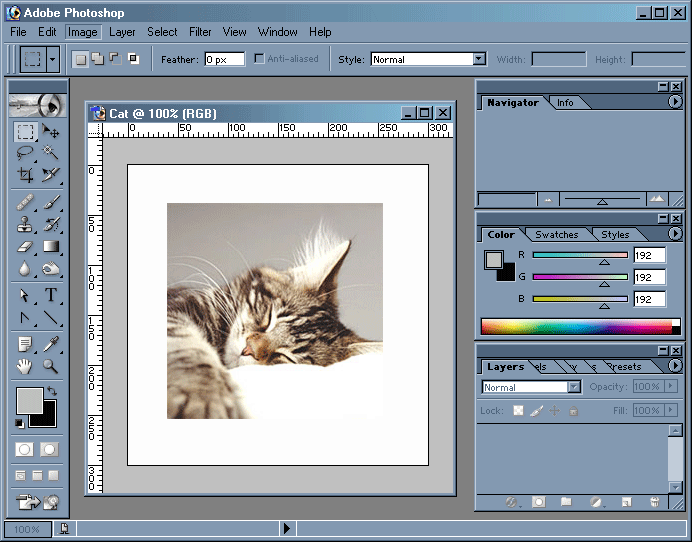Open the Filter menu

pos(200,32)
